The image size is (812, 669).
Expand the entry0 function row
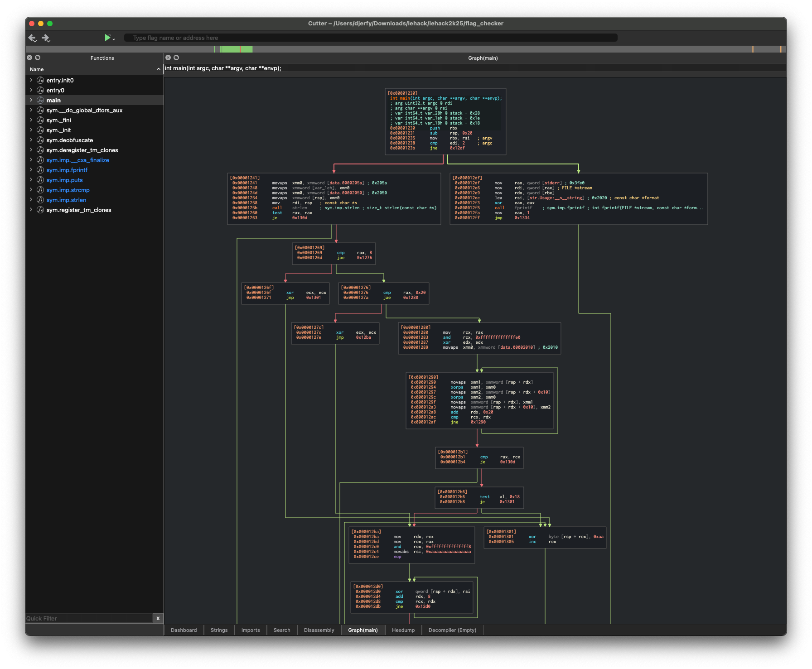pyautogui.click(x=31, y=90)
